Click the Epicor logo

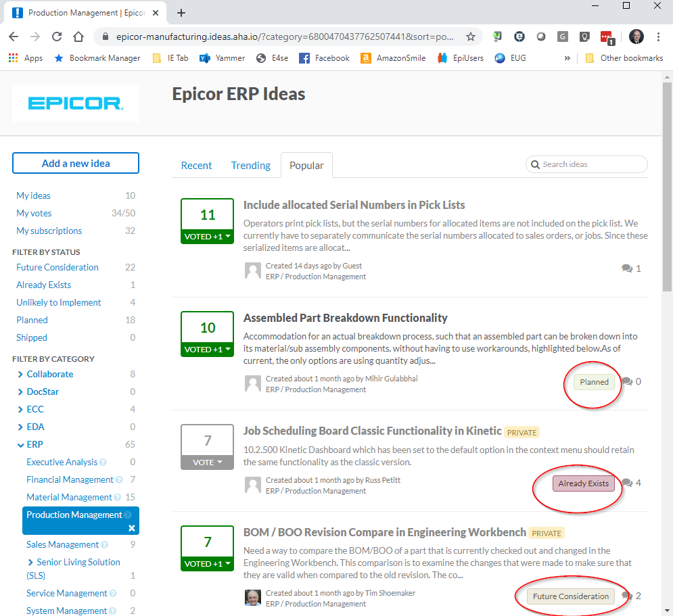pos(76,103)
